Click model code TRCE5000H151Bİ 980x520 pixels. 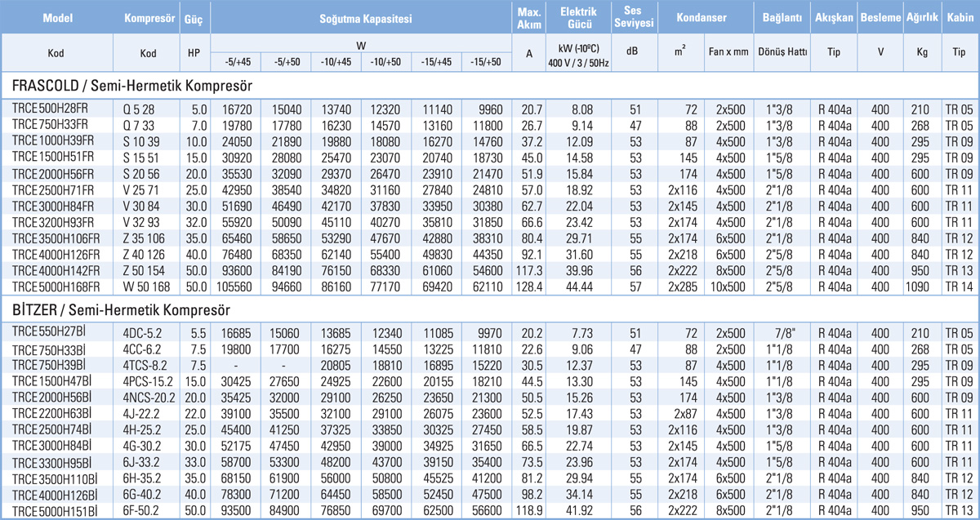coord(56,512)
